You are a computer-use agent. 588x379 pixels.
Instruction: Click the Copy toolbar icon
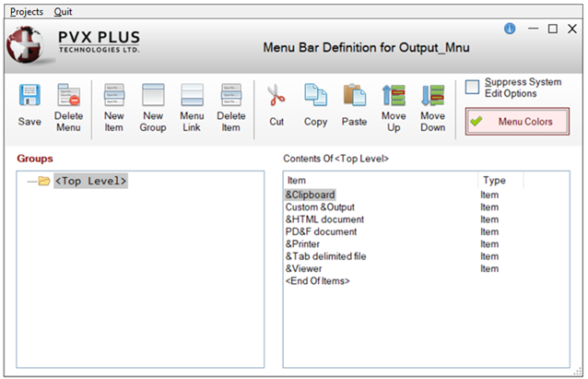point(315,97)
